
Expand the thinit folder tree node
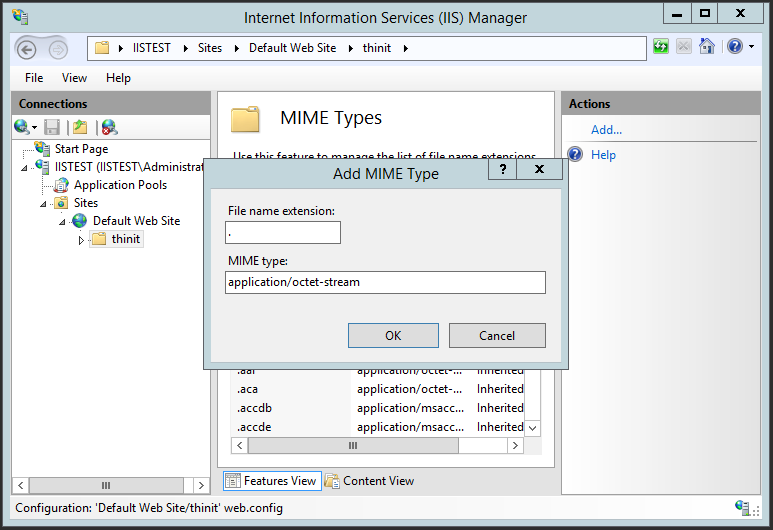click(81, 240)
